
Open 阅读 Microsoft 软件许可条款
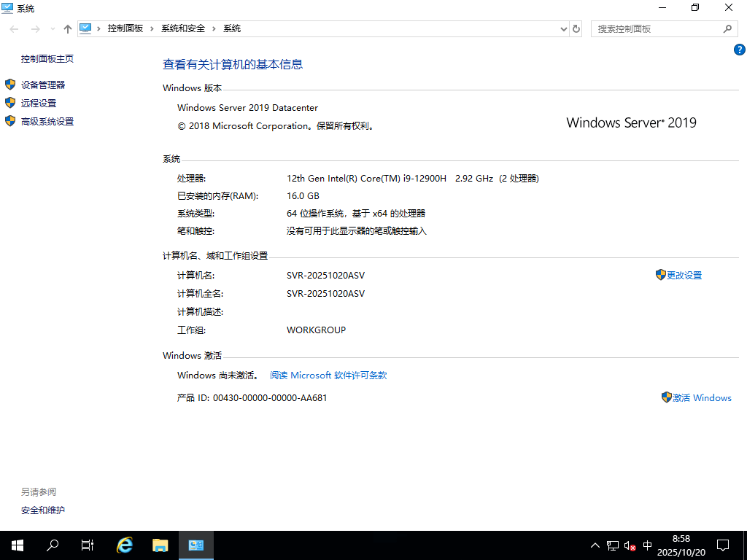coord(327,375)
